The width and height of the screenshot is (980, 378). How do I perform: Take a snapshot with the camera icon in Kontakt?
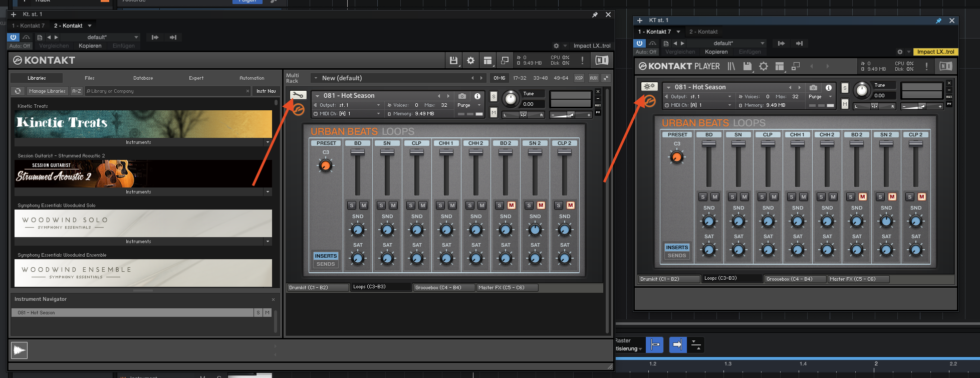click(462, 96)
